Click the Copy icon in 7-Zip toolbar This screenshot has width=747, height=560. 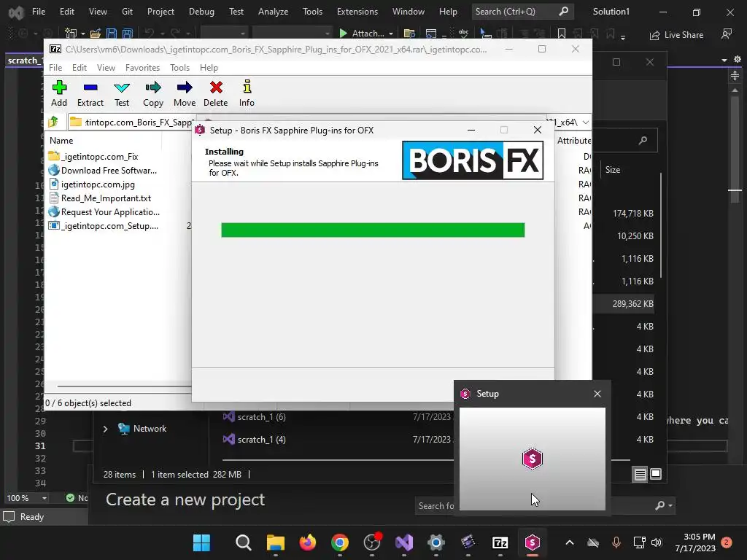coord(153,93)
